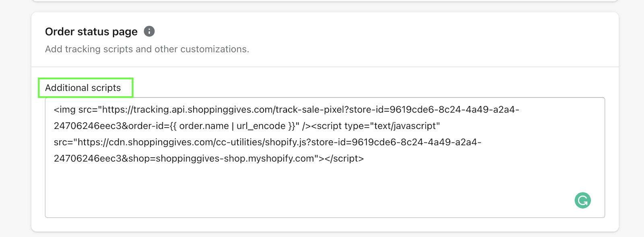644x237 pixels.
Task: Open the Order status page info icon
Action: click(x=149, y=31)
